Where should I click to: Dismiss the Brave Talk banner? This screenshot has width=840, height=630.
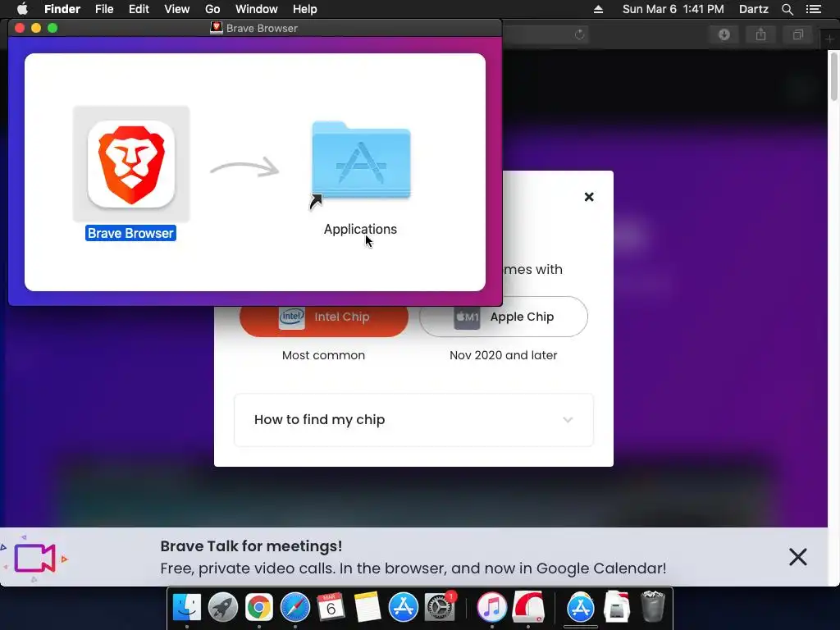pos(797,557)
